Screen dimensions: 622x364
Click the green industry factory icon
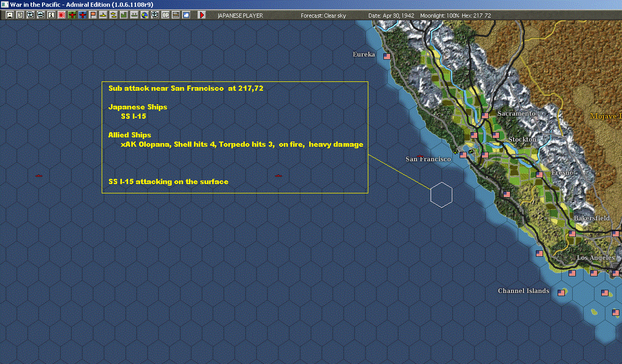[123, 15]
